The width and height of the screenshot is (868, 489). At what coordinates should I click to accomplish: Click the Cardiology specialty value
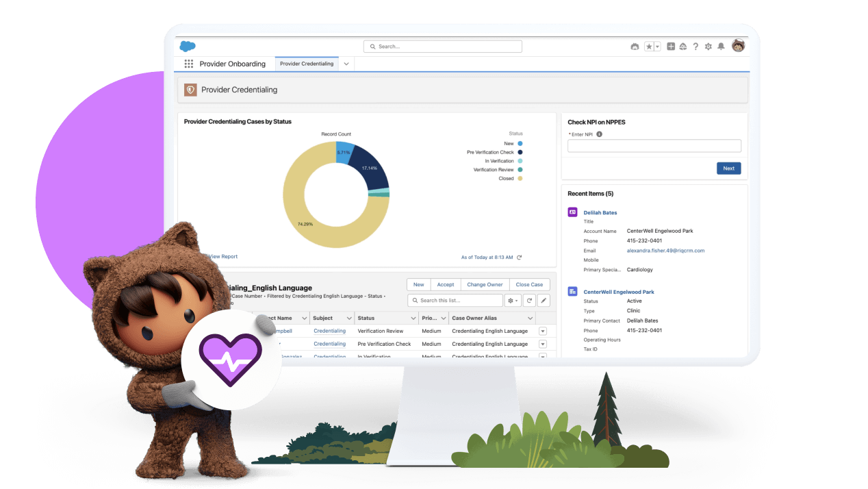[x=640, y=270]
